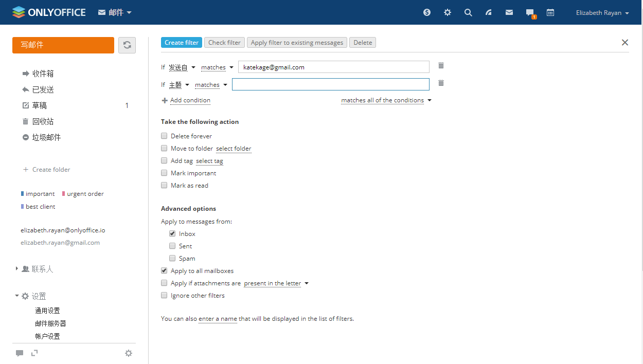Open the attachments 'present in the letter' dropdown
This screenshot has width=643, height=364.
coord(276,283)
